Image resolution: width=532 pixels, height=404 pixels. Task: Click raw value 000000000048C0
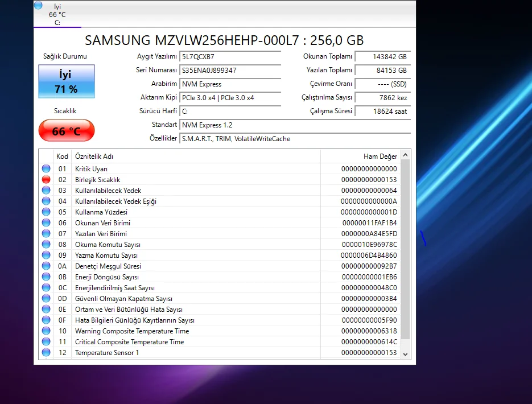coord(369,288)
